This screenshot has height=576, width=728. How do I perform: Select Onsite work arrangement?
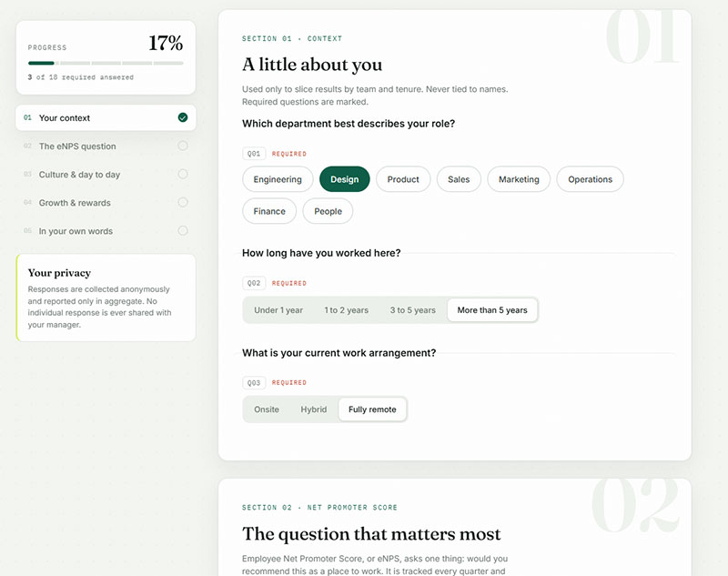click(267, 409)
